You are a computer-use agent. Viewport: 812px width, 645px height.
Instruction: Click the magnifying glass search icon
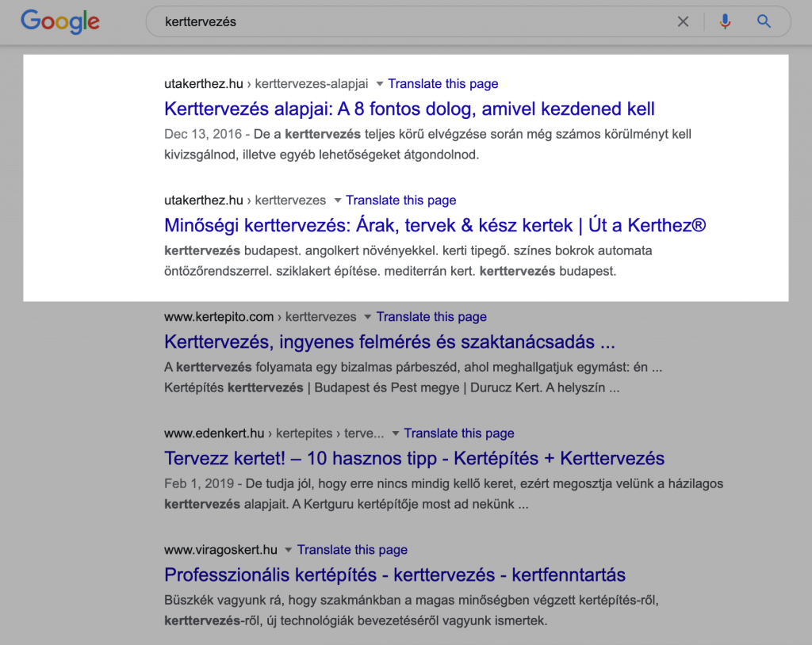pos(763,21)
